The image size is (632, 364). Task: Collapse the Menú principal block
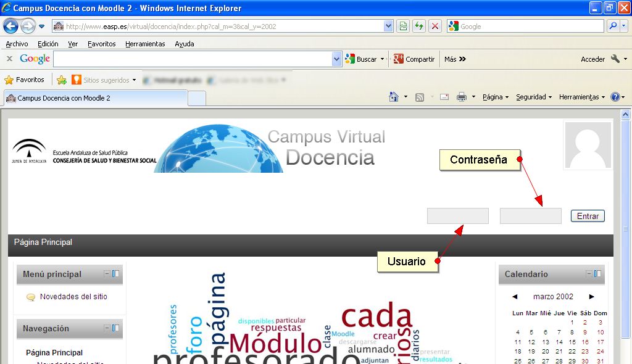click(107, 274)
